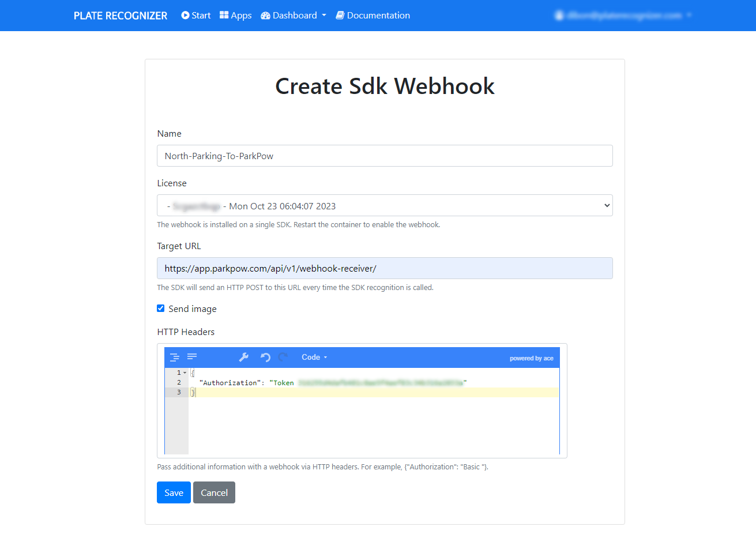Click the compact JSON icon in editor toolbar

click(x=192, y=357)
